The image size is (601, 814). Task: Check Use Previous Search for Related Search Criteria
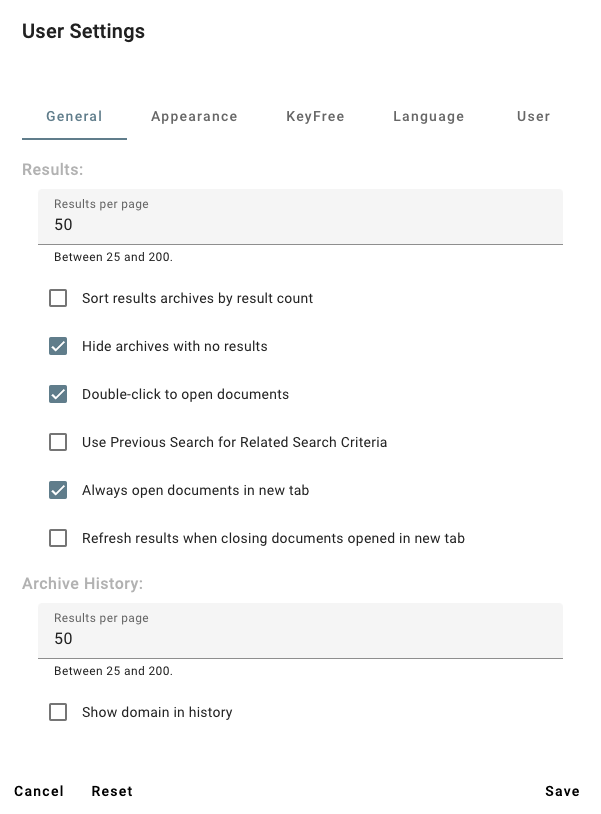(59, 442)
